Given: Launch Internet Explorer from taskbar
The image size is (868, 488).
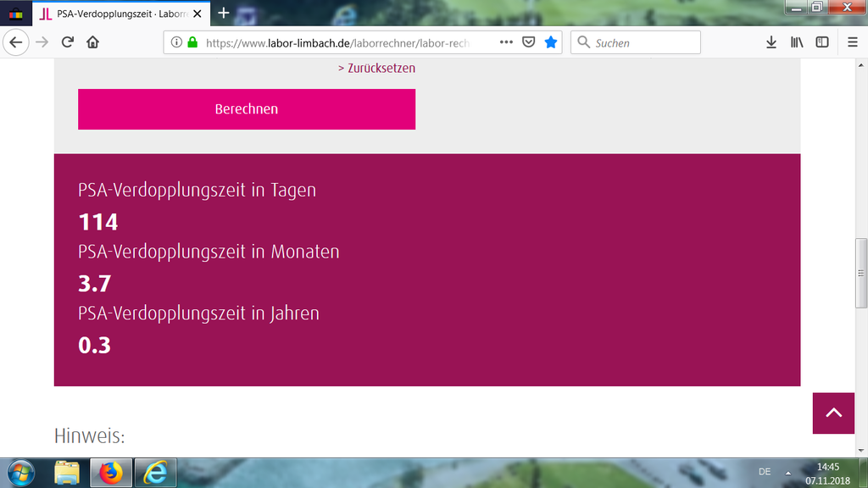Looking at the screenshot, I should 156,473.
